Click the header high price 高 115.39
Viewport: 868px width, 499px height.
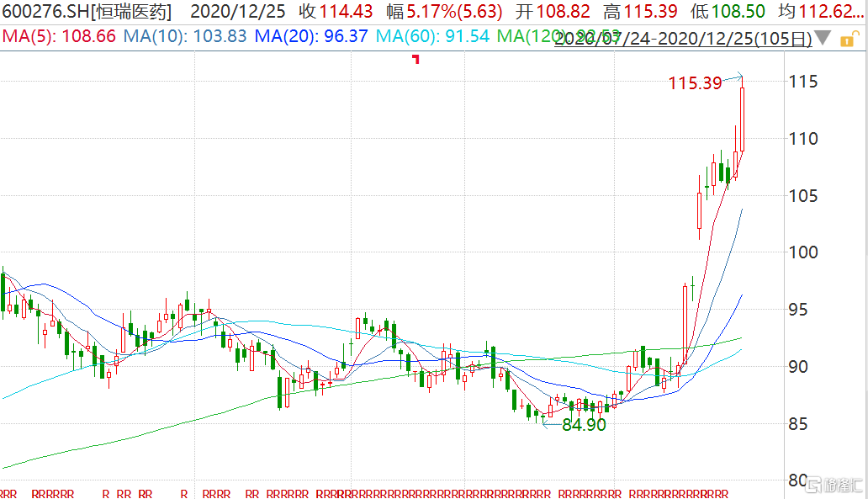(640, 11)
